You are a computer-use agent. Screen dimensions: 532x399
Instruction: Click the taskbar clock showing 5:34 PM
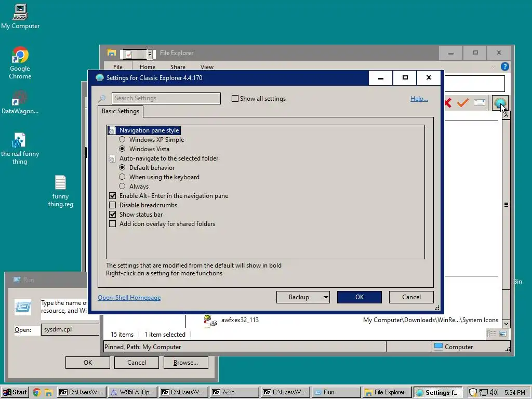(514, 393)
